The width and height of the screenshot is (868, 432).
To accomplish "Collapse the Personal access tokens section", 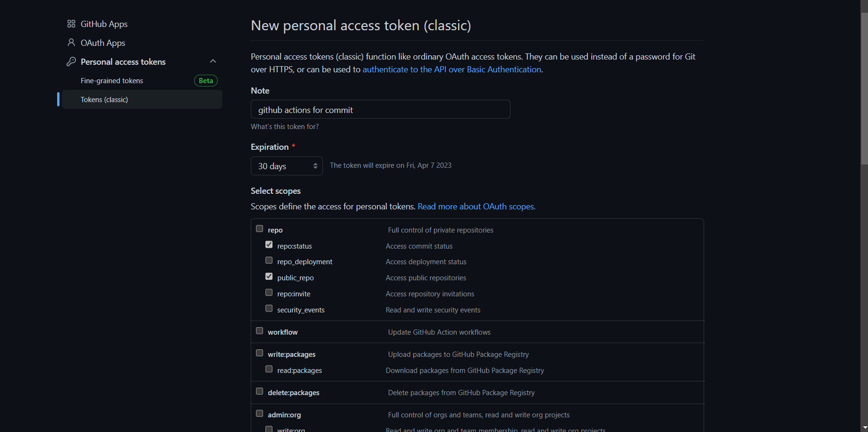I will click(x=213, y=61).
